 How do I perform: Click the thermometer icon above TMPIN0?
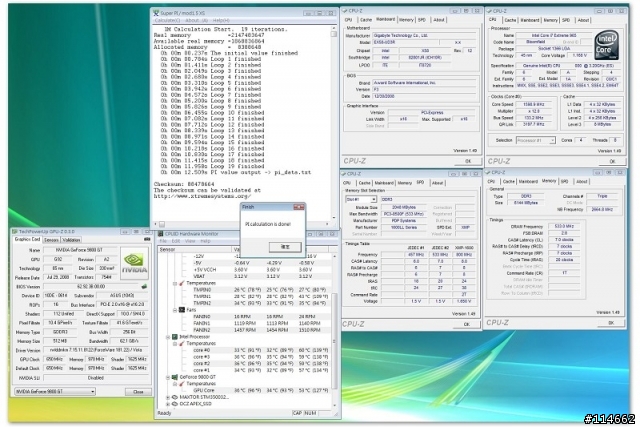182,283
